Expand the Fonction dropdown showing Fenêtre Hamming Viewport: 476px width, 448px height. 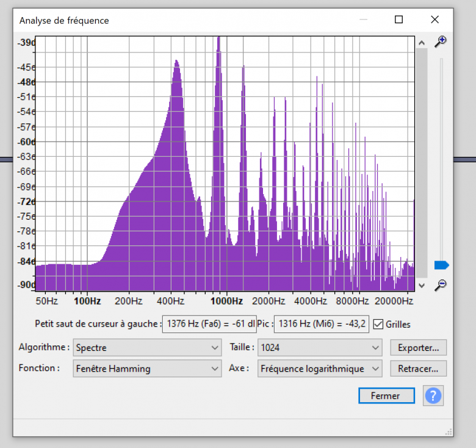[x=147, y=369]
